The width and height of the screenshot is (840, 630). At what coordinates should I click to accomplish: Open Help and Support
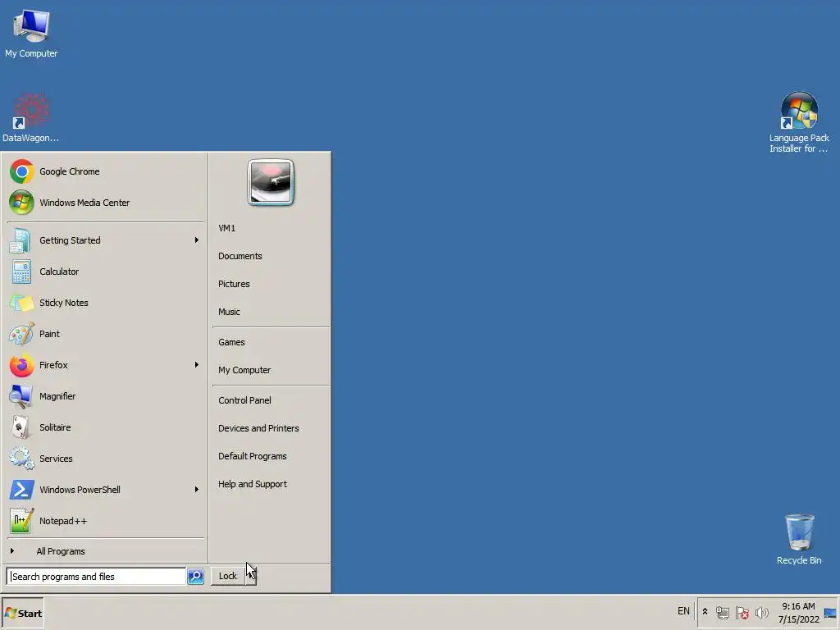[253, 484]
